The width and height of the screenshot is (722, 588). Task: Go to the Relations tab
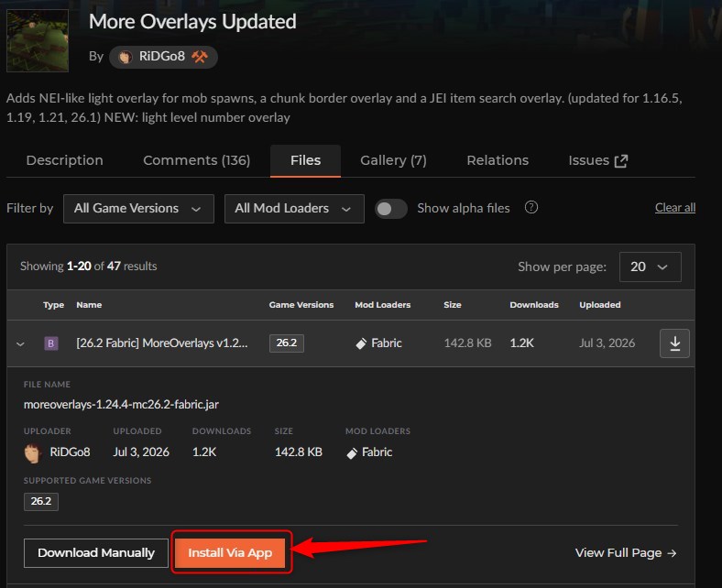tap(498, 160)
